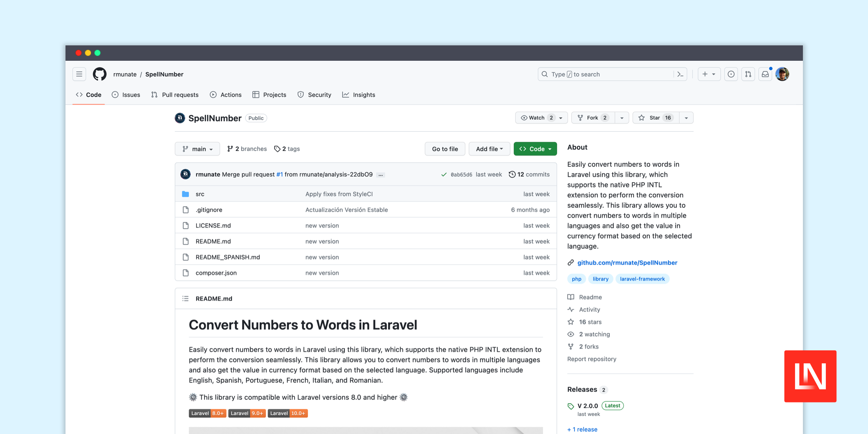
Task: Open the hamburger navigation menu
Action: tap(79, 74)
